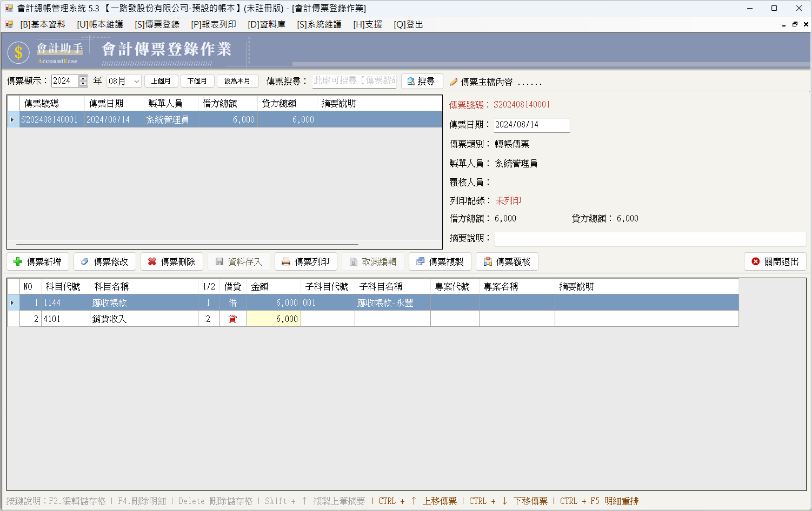
Task: Click the red circle icon of 關閉退出
Action: pyautogui.click(x=756, y=261)
